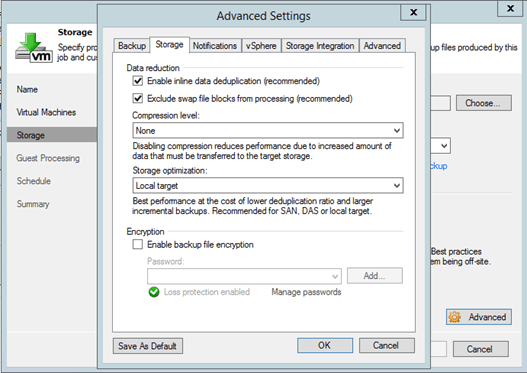Click the Storage optimization label
Viewport: 527px width, 373px height.
[x=170, y=171]
